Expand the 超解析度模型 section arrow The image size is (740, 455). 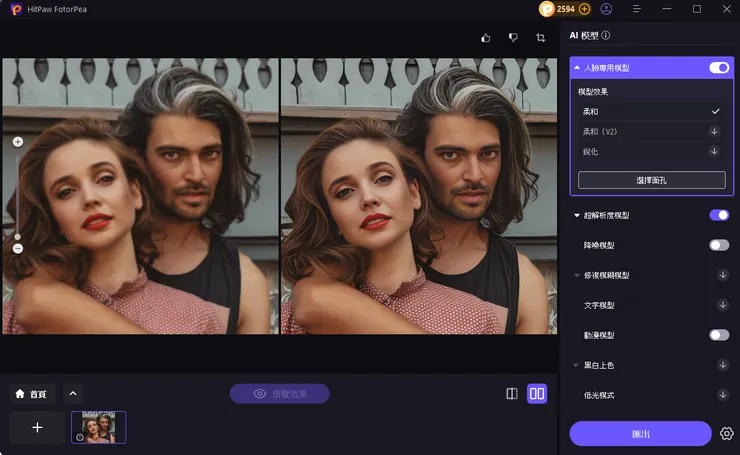pos(577,215)
